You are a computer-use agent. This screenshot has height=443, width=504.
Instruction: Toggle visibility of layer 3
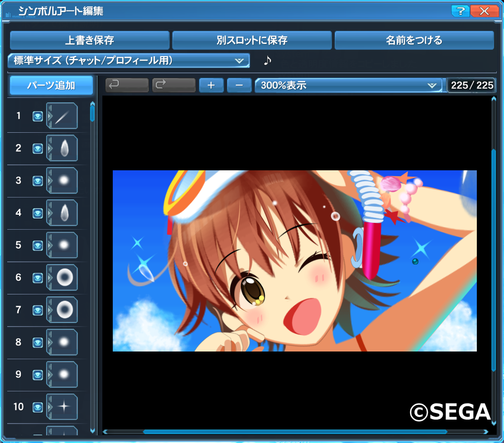pos(38,181)
